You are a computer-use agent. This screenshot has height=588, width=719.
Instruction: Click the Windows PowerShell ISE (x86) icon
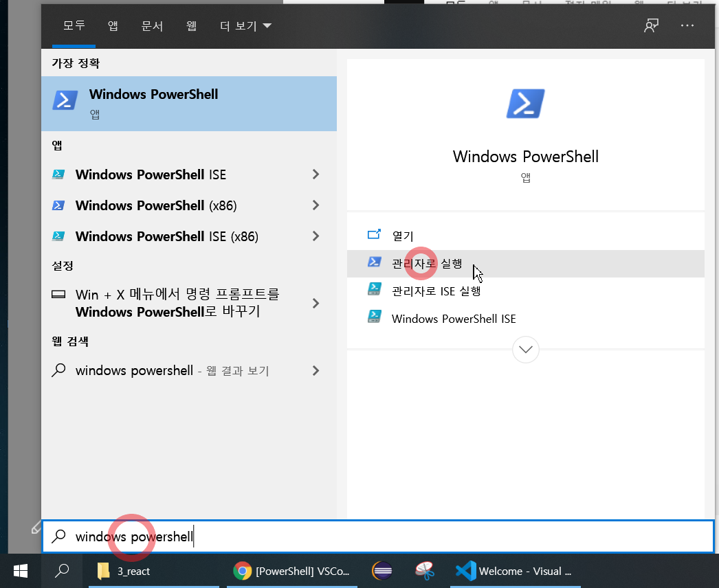tap(58, 236)
